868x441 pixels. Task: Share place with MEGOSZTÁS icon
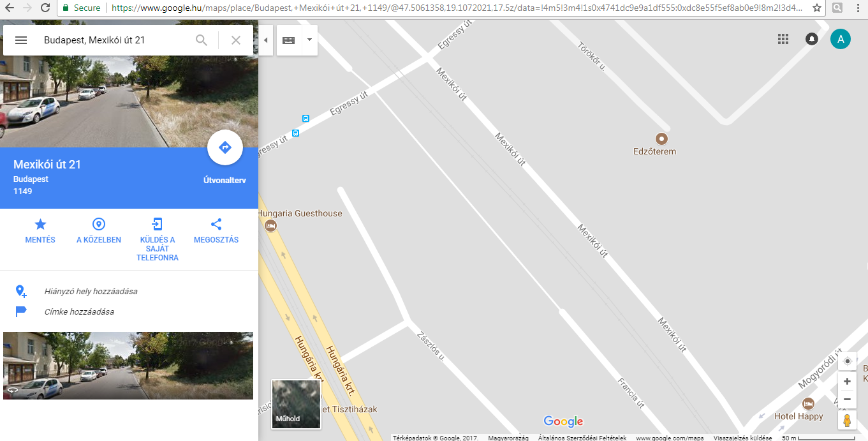216,231
